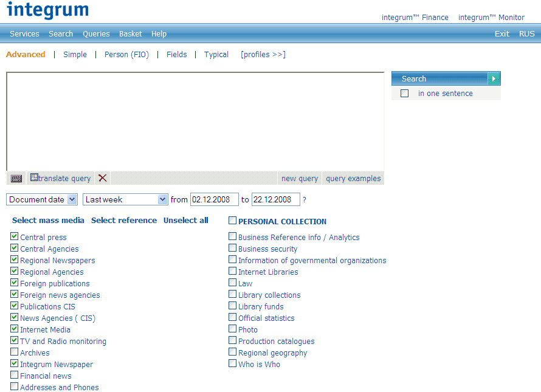Expand the Last week period dropdown
Viewport: 541px width, 392px height.
click(126, 199)
